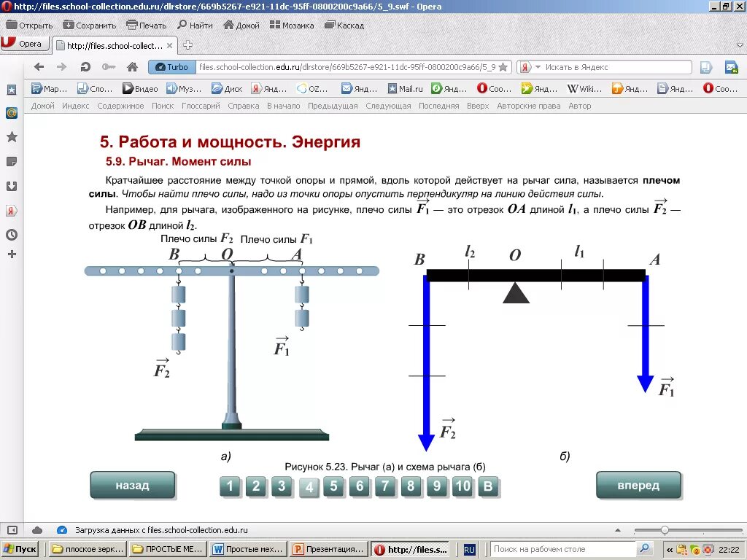Screen dimensions: 747x560
Task: Click the Opera menu button
Action: pyautogui.click(x=25, y=44)
